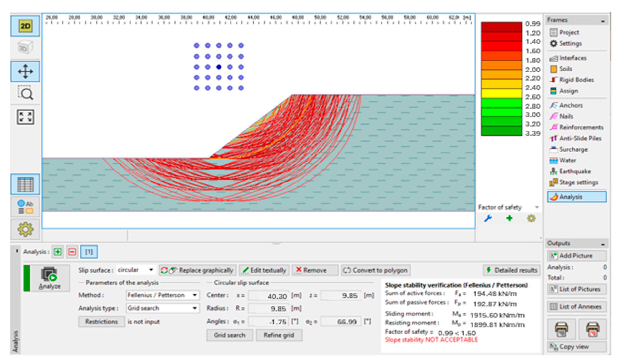Click Detailed results button
This screenshot has width=622, height=364.
click(x=512, y=270)
